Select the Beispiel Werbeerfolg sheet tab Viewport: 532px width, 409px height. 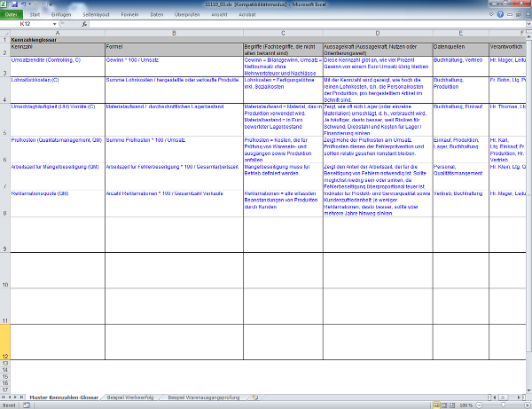pyautogui.click(x=132, y=396)
